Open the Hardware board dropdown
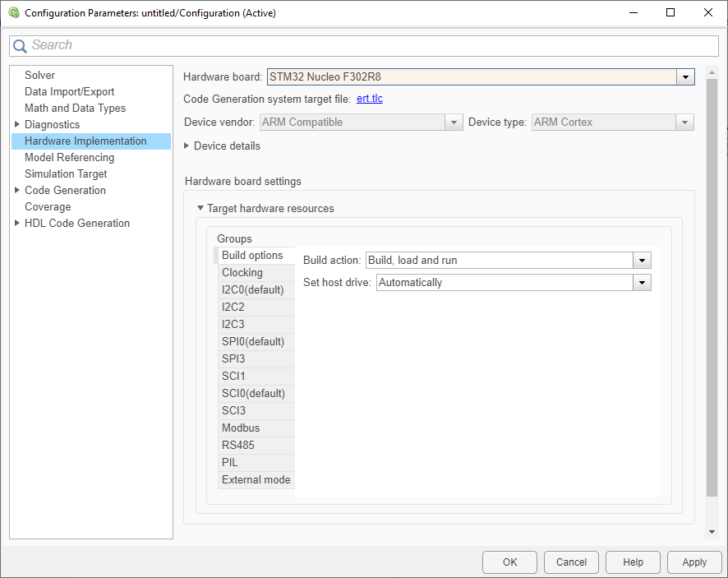The width and height of the screenshot is (728, 578). [x=684, y=76]
